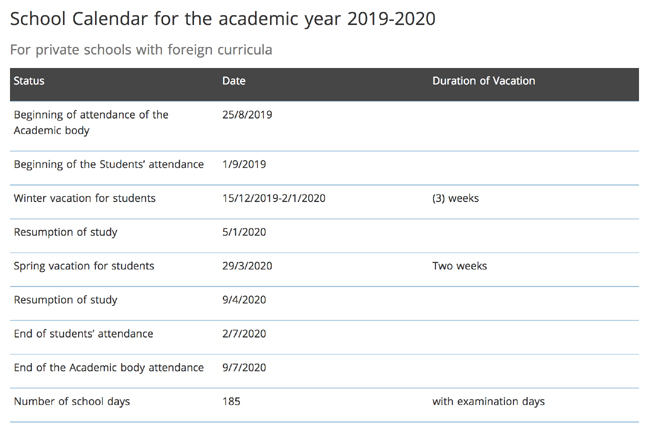Viewport: 650px width, 432px height.
Task: Select the School Calendar page title
Action: 223,19
